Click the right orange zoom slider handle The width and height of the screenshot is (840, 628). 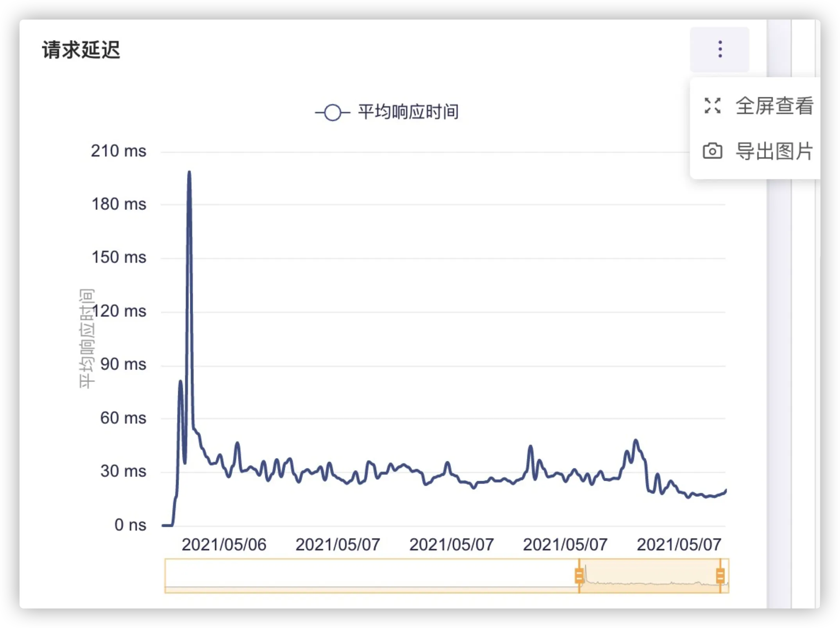click(720, 576)
